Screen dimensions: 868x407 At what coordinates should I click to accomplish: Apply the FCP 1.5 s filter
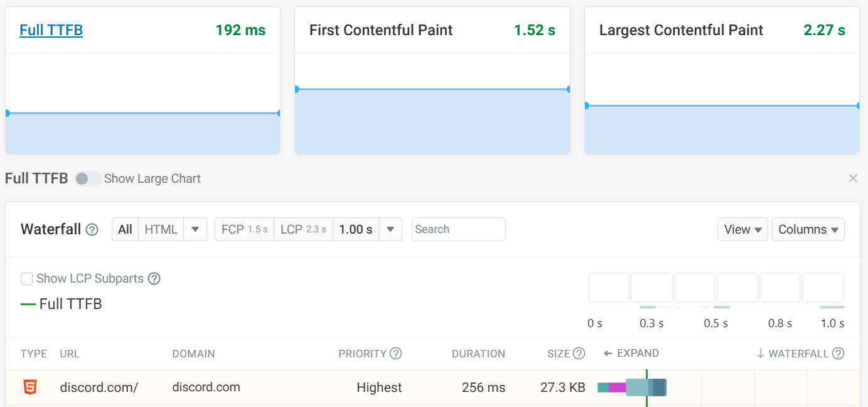[x=244, y=229]
